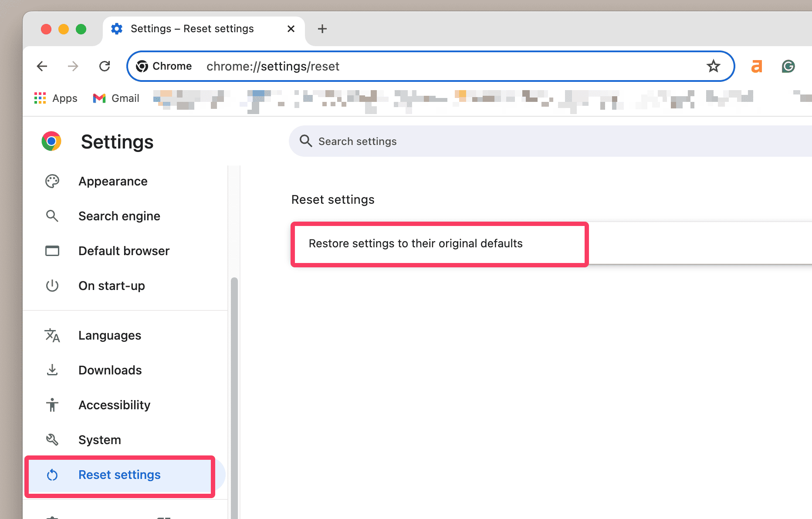Open the Downloads settings section

click(110, 370)
